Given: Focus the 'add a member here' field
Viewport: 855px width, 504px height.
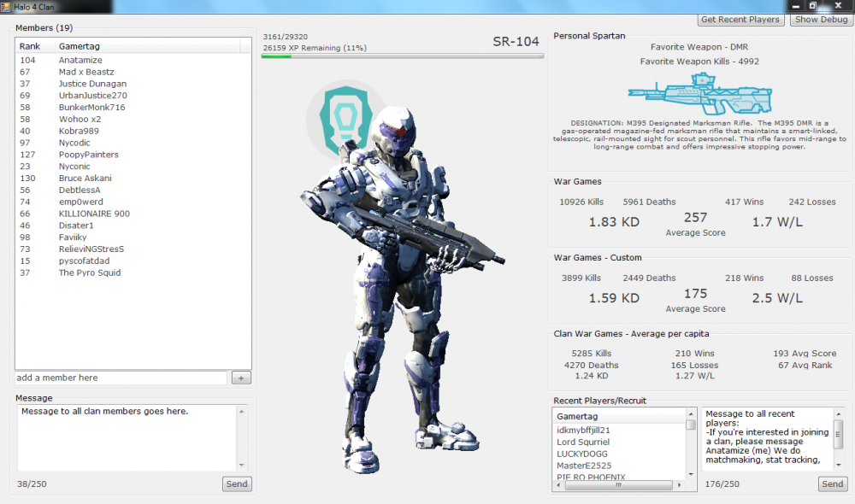Looking at the screenshot, I should click(120, 378).
